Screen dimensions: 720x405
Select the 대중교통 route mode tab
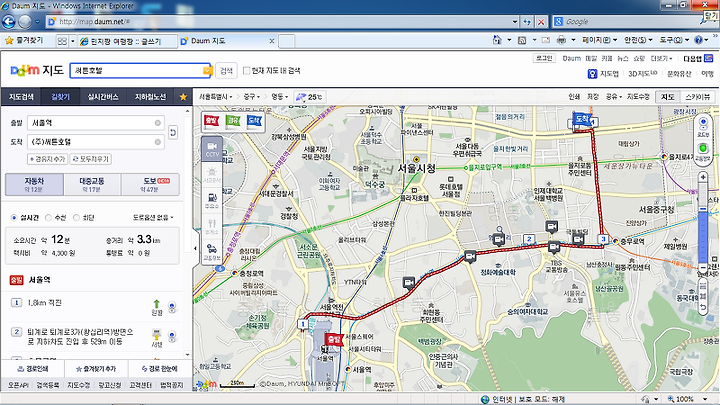92,185
